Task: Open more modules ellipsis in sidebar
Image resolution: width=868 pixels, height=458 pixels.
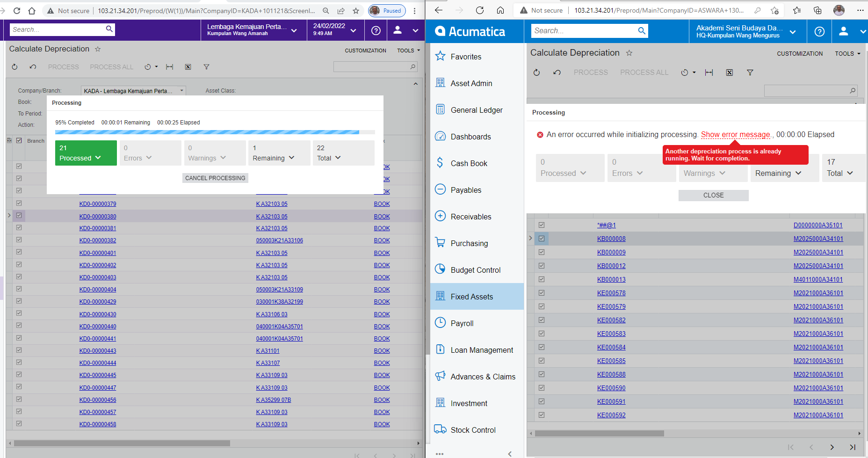Action: 440,453
